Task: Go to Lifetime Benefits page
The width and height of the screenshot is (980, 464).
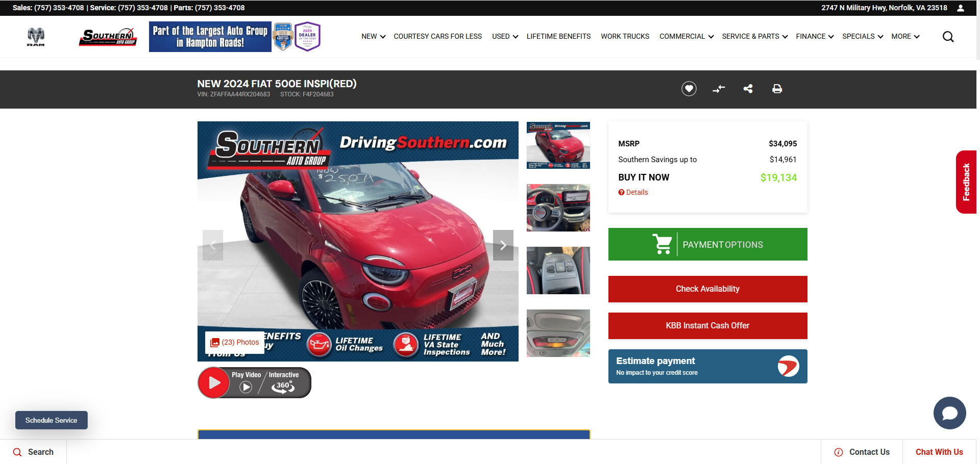Action: click(x=558, y=37)
